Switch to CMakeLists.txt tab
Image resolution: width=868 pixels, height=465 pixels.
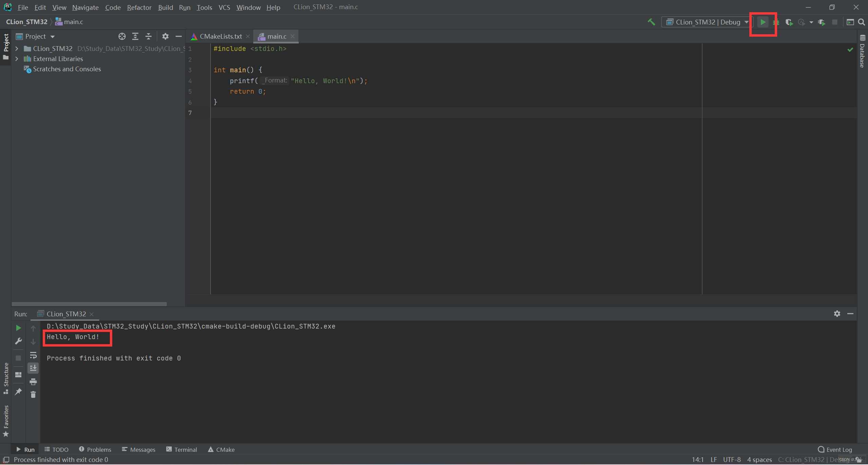(x=220, y=36)
